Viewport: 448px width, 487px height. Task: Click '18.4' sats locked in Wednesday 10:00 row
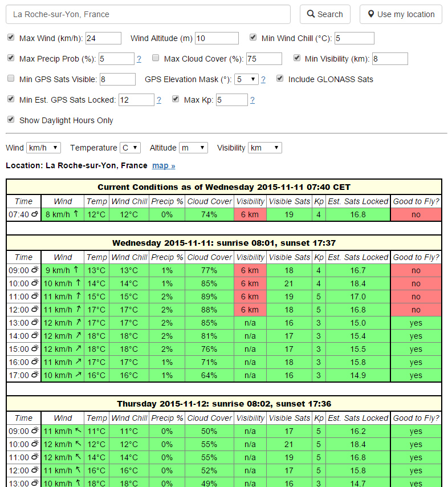tap(358, 283)
